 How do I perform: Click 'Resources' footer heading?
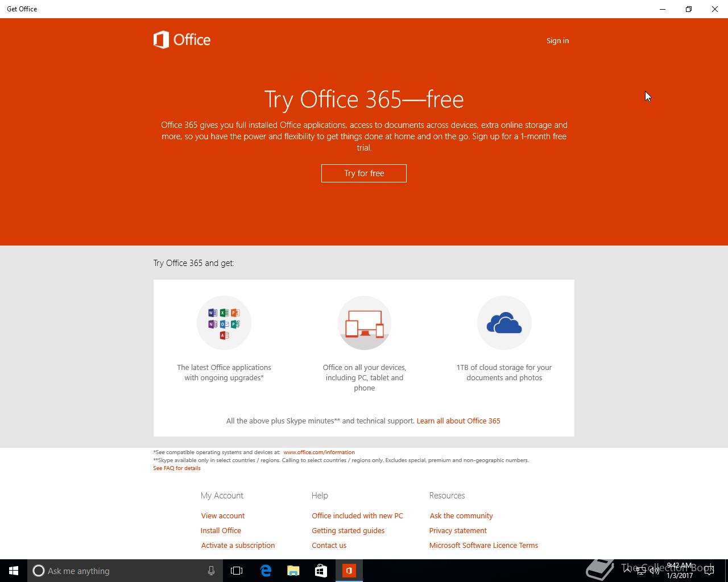[x=447, y=496]
